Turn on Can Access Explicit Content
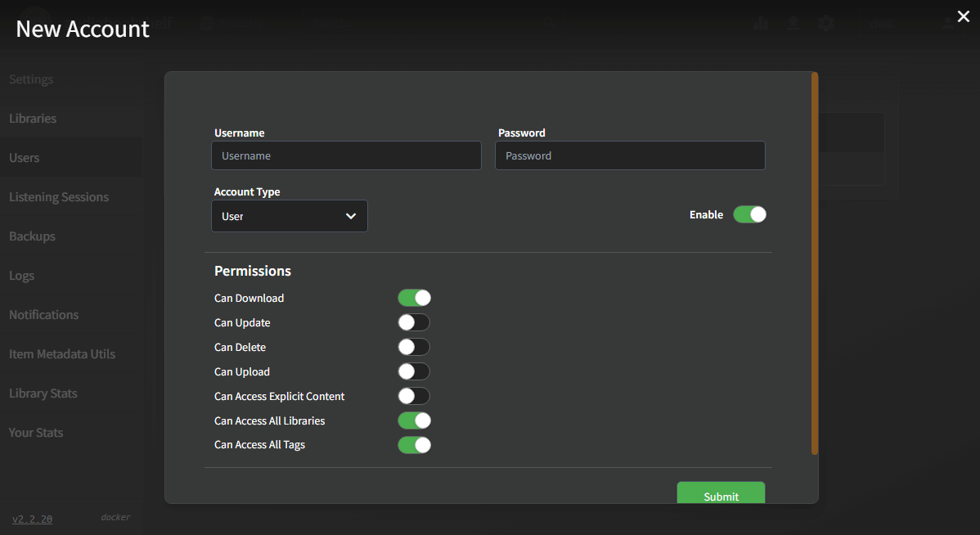 click(x=414, y=395)
